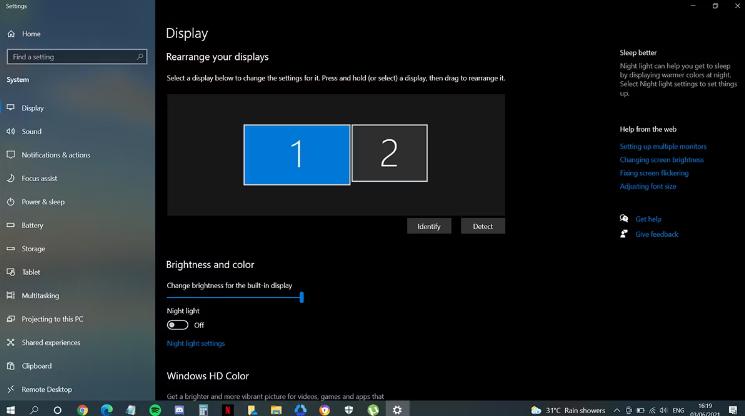Open the taskbar search magnifier
The width and height of the screenshot is (745, 416).
coord(34,410)
